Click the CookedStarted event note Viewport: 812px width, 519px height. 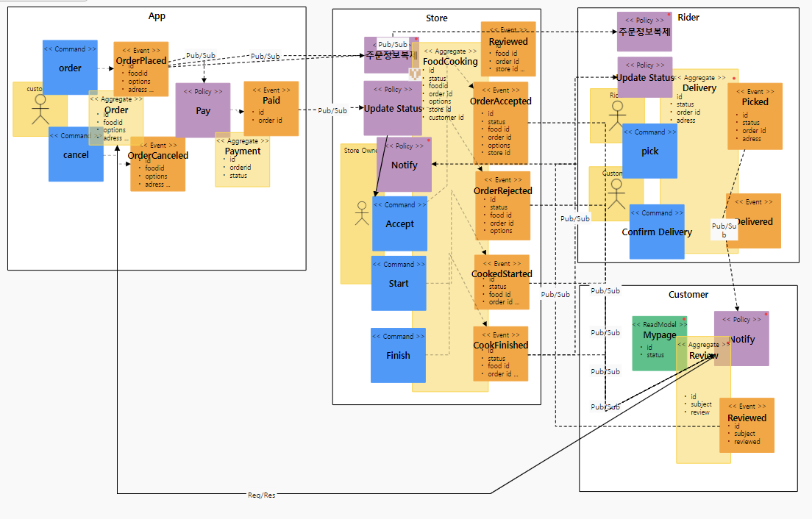pos(502,282)
